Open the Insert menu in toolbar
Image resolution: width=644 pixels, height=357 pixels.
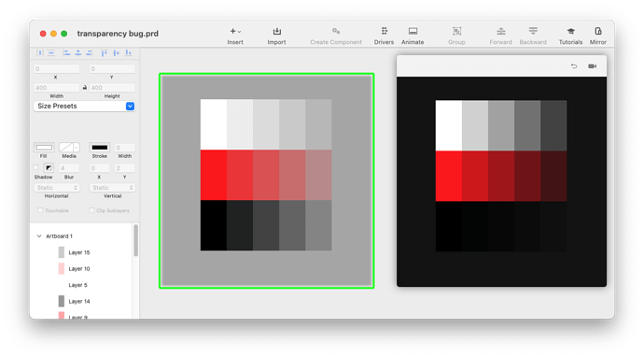click(x=235, y=36)
